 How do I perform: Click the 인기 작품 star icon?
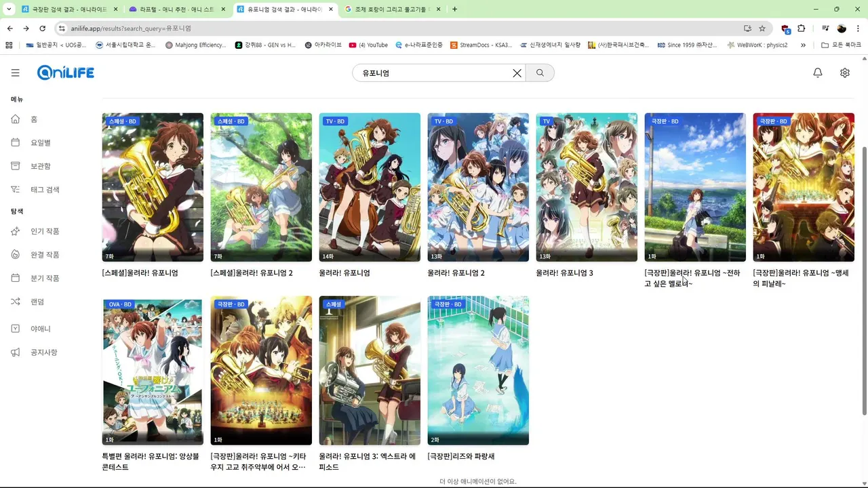(16, 231)
